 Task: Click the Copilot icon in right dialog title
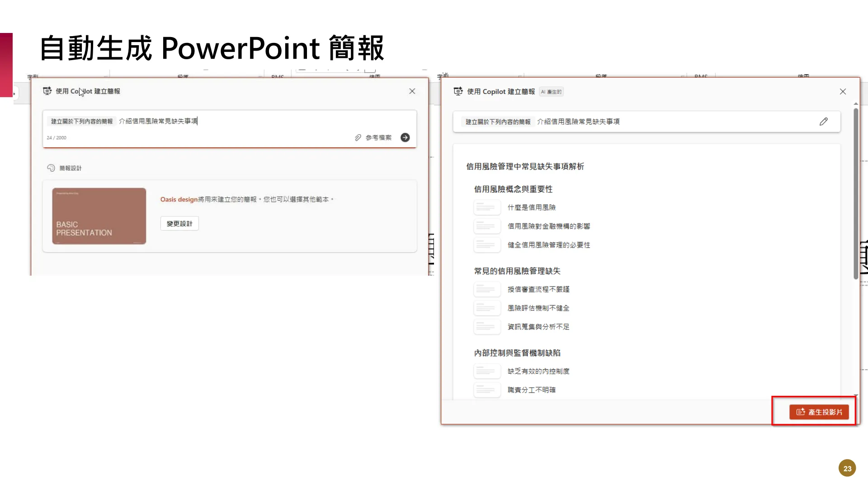click(458, 92)
